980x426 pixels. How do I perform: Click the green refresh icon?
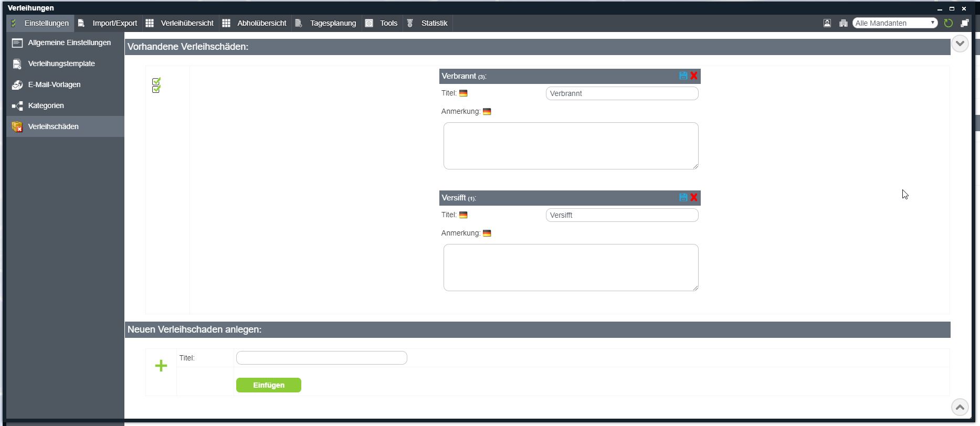(x=948, y=23)
